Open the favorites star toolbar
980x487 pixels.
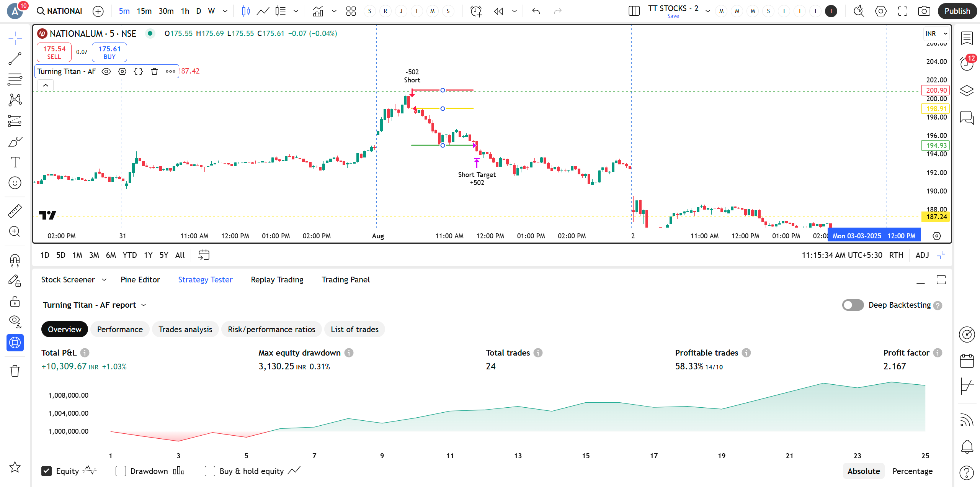tap(15, 467)
